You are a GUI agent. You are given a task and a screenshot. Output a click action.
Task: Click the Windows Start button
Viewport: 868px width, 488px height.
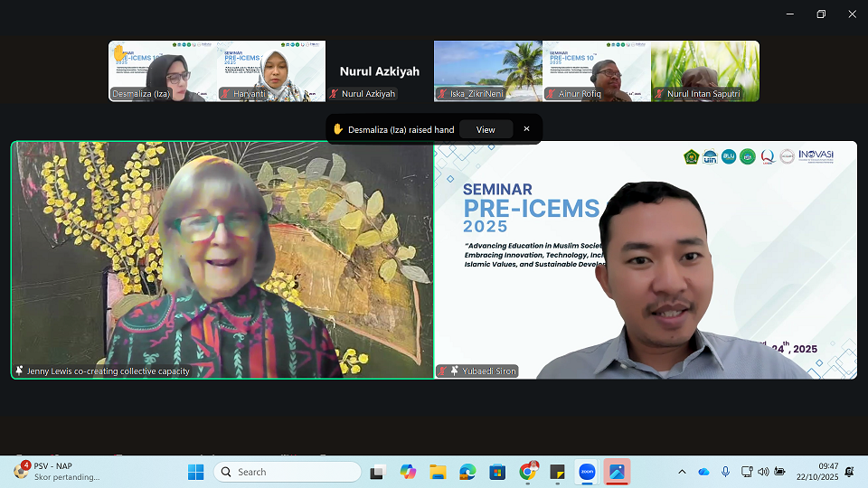point(195,472)
